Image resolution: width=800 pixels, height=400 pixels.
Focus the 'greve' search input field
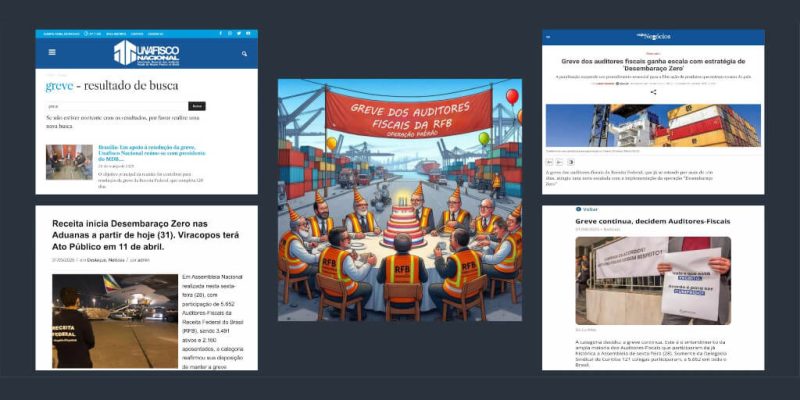click(116, 106)
